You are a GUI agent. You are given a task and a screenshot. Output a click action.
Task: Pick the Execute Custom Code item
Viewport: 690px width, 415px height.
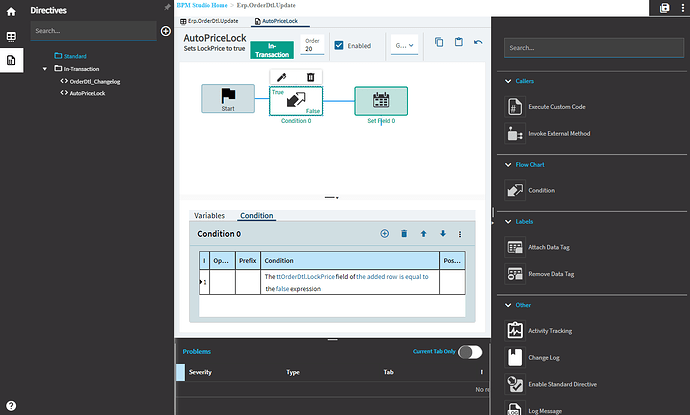pos(545,107)
